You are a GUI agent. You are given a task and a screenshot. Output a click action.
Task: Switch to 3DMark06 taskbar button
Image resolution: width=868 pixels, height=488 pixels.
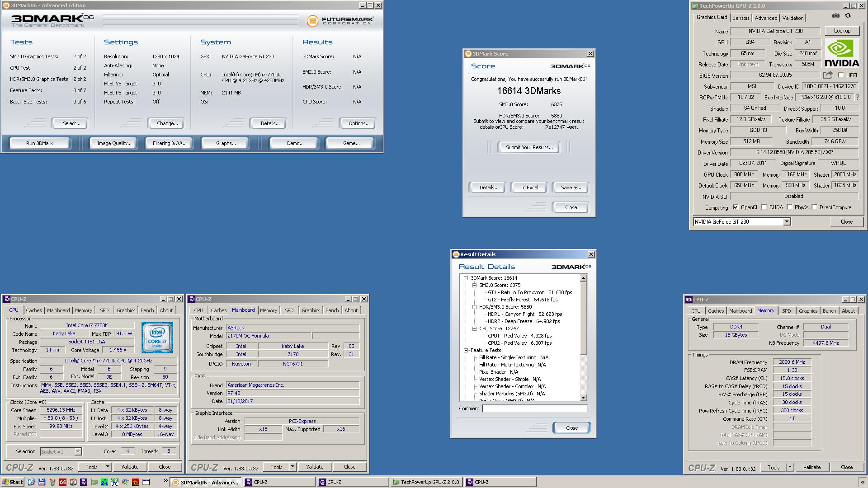(206, 482)
